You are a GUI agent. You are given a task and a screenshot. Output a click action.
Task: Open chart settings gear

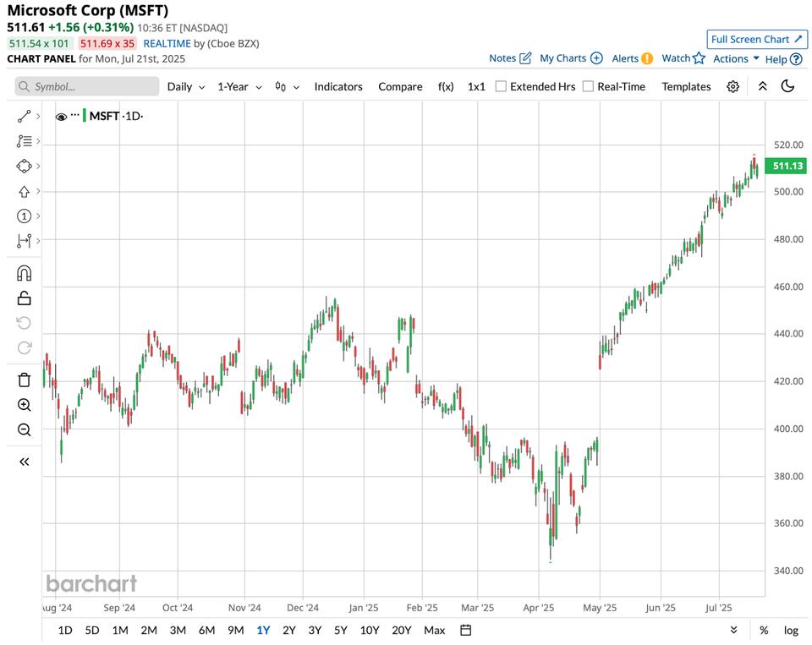732,86
